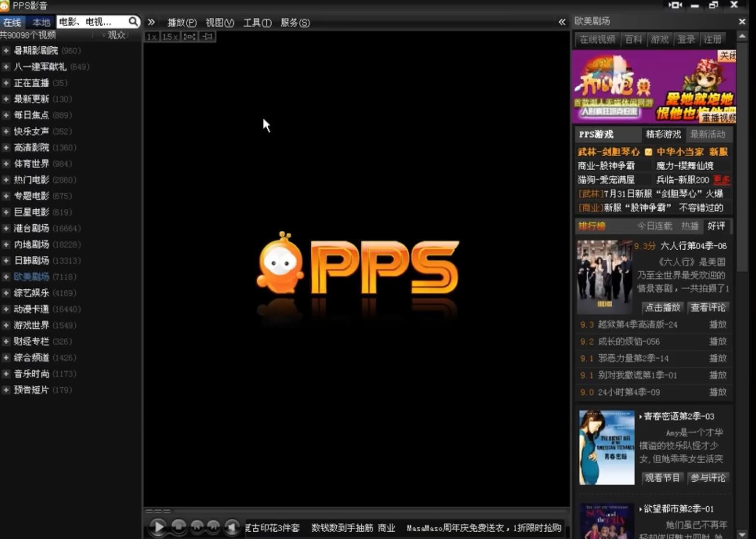Image resolution: width=756 pixels, height=539 pixels.
Task: Set video size to 1.5x
Action: point(170,37)
